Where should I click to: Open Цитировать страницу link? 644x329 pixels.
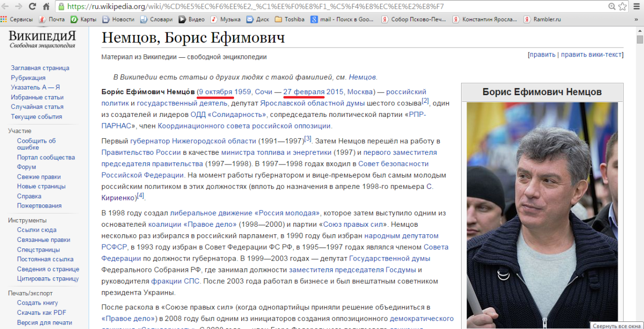[x=48, y=278]
